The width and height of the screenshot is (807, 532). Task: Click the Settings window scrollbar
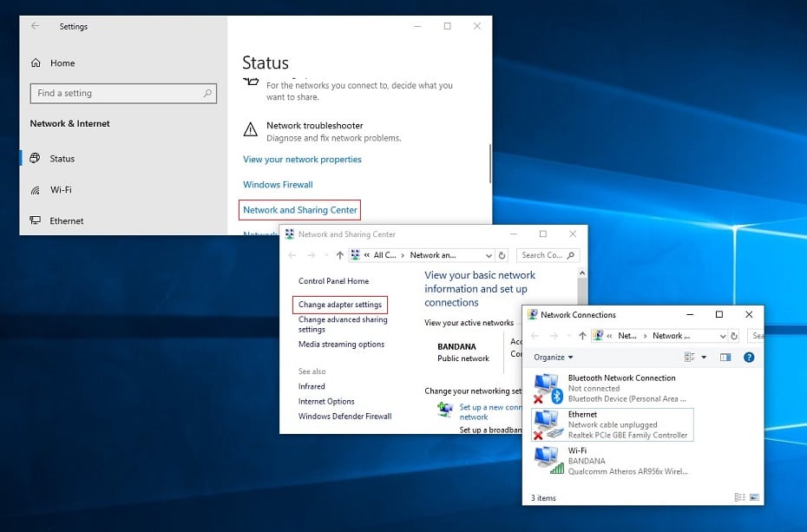(489, 163)
